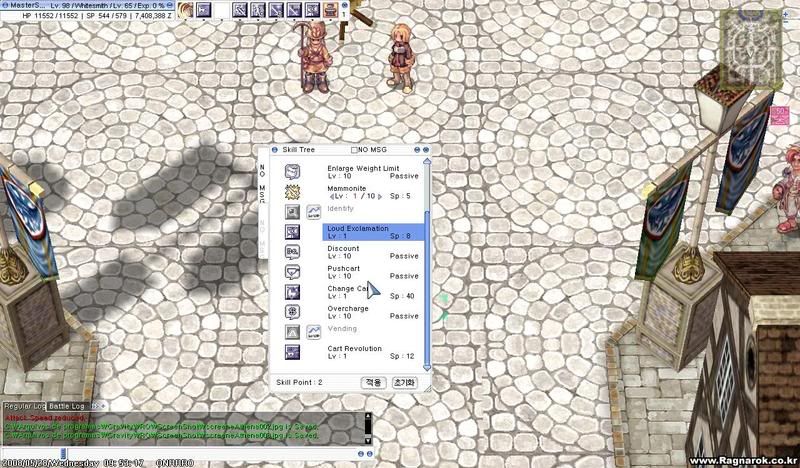The image size is (800, 468).
Task: Click the chat log scroll up arrow
Action: click(x=368, y=417)
